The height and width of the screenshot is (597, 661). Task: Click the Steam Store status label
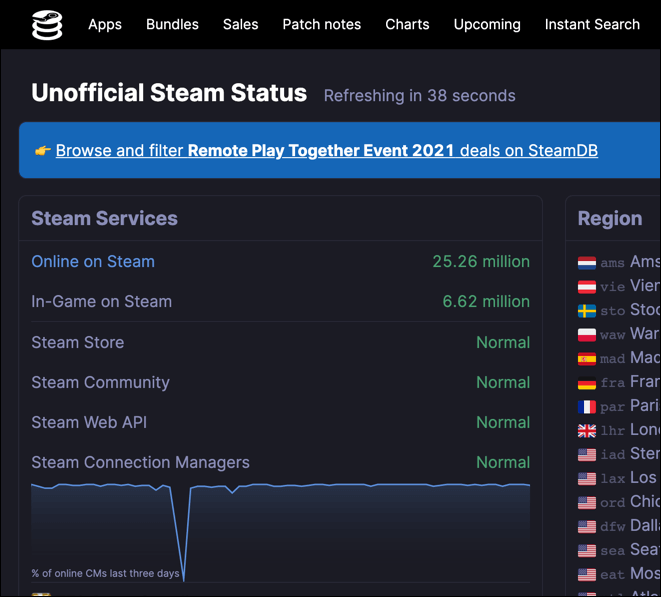pyautogui.click(x=78, y=342)
